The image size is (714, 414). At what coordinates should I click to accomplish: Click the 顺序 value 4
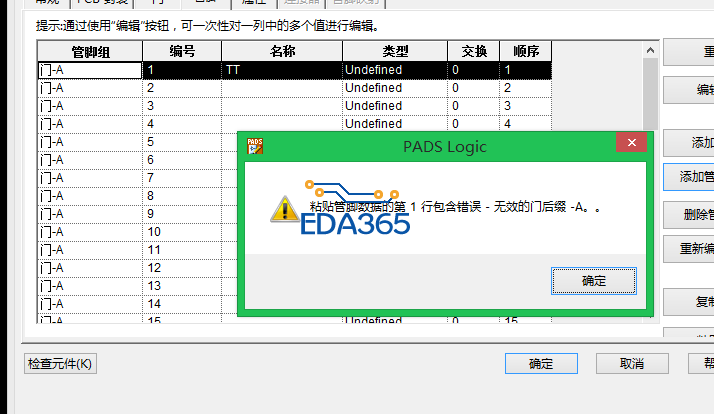[x=526, y=123]
